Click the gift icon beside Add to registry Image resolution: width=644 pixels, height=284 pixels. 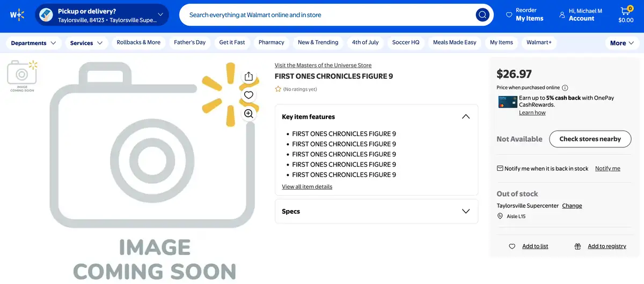pos(577,246)
